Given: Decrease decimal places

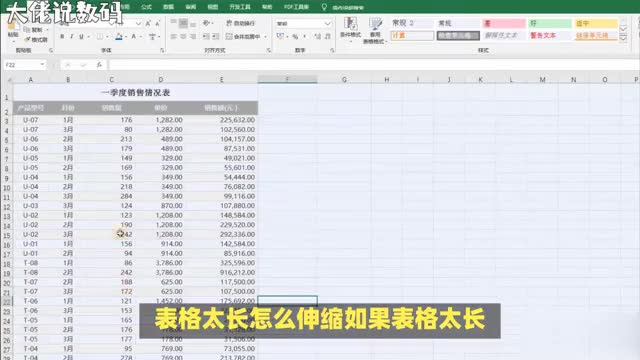Looking at the screenshot, I should click(x=327, y=37).
